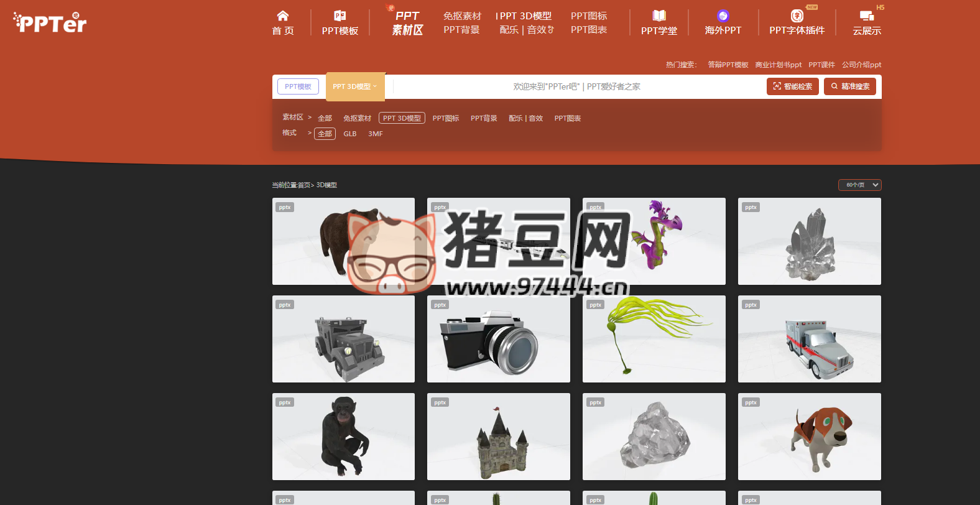Open the grey ice rock thumbnail

pos(654,437)
